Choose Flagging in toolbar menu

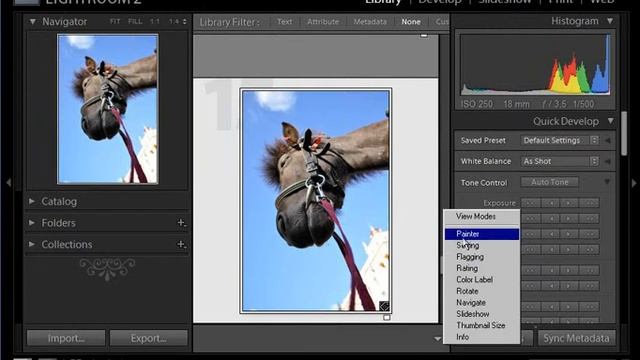tap(482, 257)
